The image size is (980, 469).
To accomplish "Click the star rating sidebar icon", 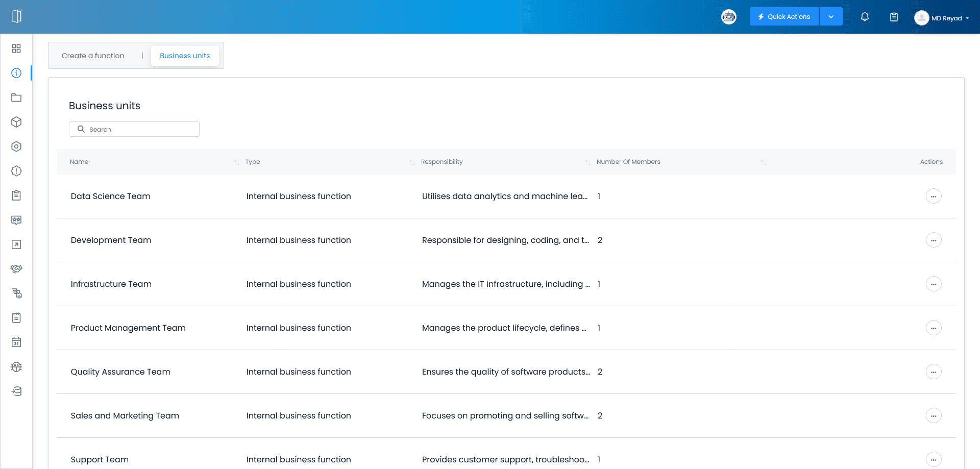I will point(16,220).
